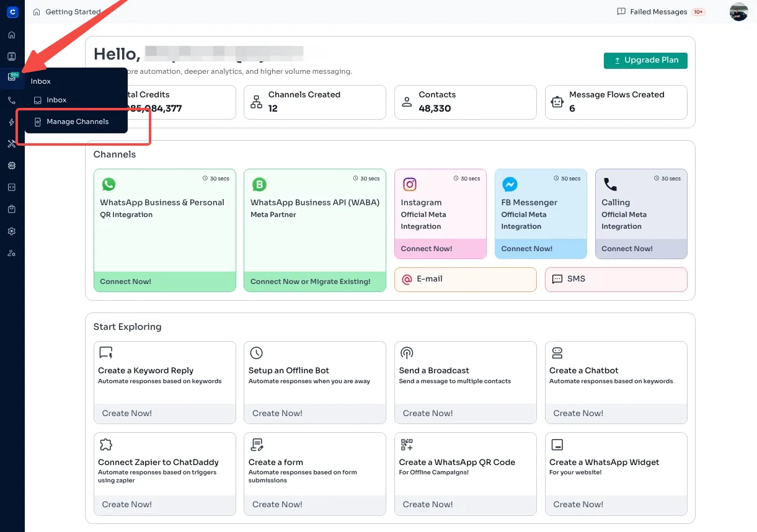757x532 pixels.
Task: Click the user profile avatar
Action: [x=738, y=12]
